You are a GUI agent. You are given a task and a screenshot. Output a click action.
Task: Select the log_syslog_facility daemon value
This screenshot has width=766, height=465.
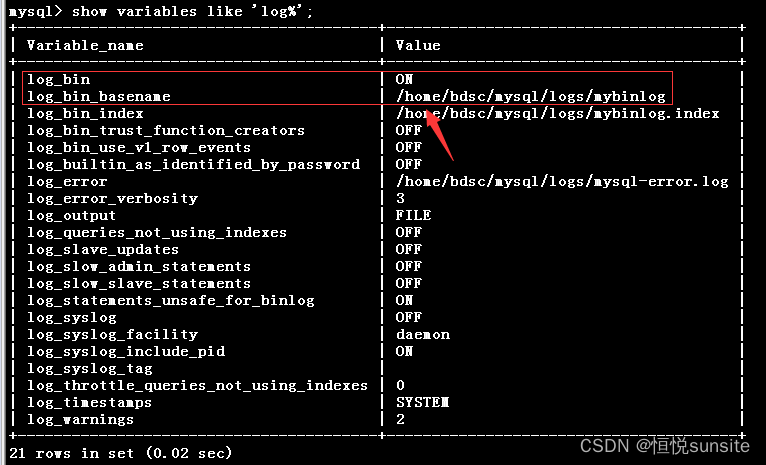(x=423, y=334)
